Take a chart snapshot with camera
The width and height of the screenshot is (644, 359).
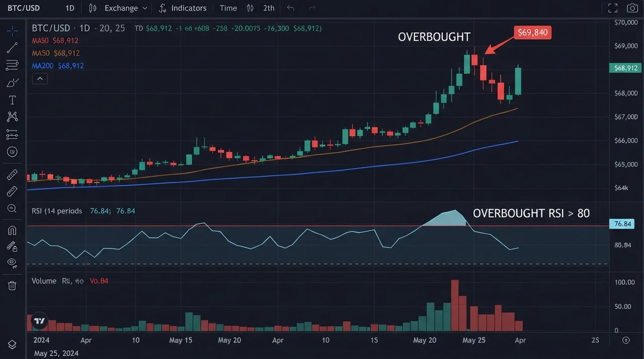632,8
